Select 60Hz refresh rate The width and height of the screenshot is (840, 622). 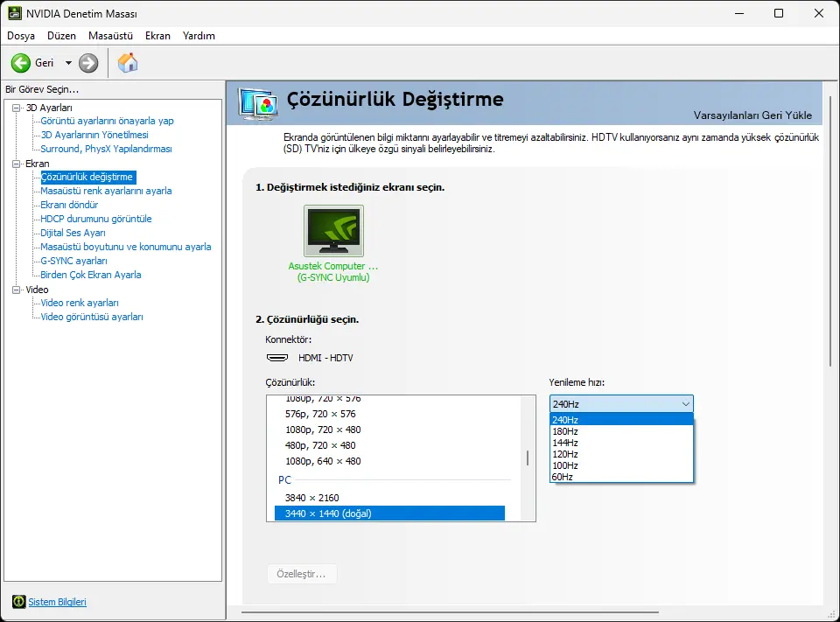click(x=621, y=477)
